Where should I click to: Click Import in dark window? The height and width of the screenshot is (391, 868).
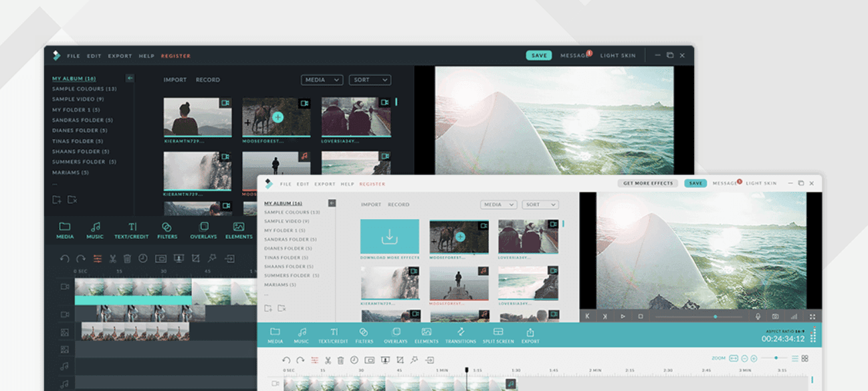tap(175, 80)
